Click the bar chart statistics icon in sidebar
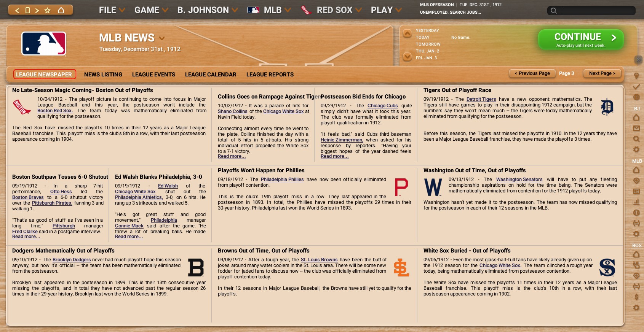This screenshot has height=332, width=644. [x=636, y=202]
